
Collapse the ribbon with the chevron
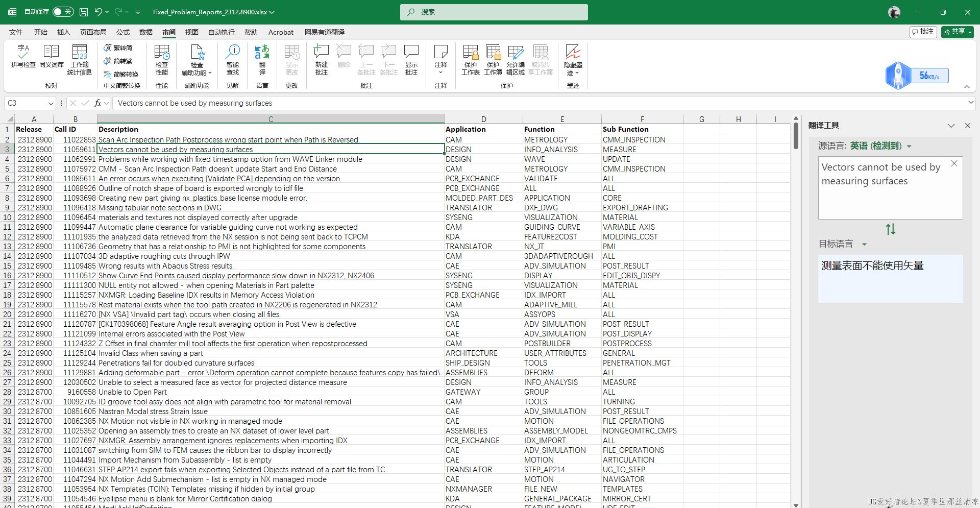967,87
